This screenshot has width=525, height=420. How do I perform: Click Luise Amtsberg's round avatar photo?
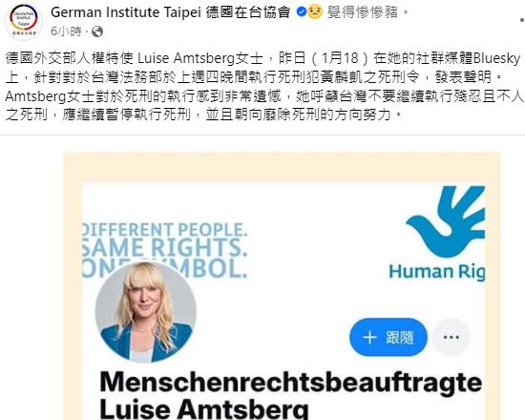[146, 312]
